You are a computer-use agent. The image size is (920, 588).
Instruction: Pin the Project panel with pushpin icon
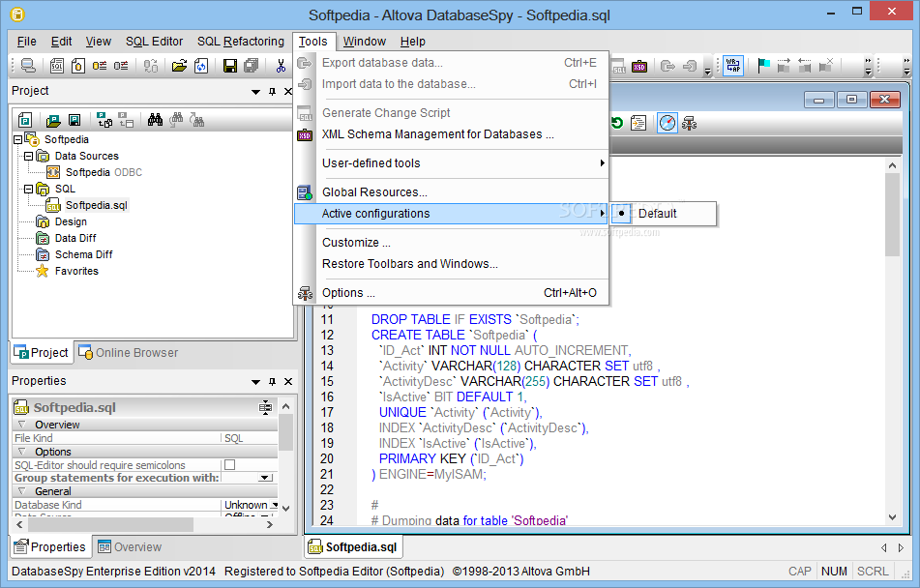coord(272,92)
